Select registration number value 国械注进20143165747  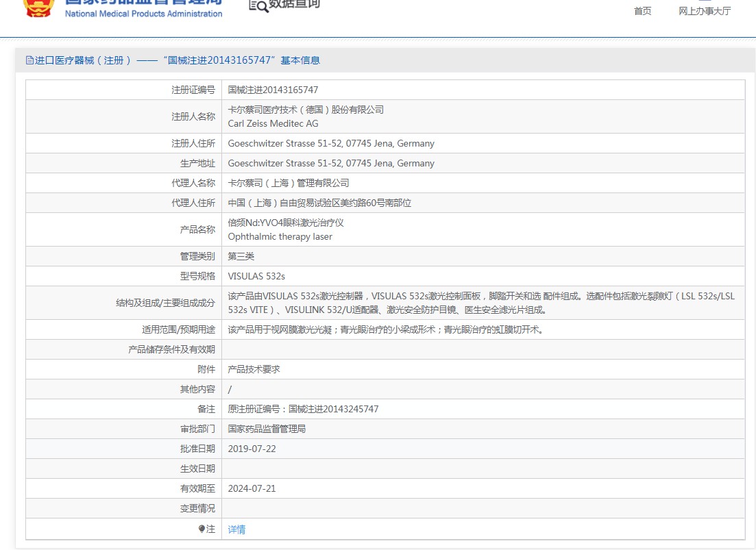(273, 90)
